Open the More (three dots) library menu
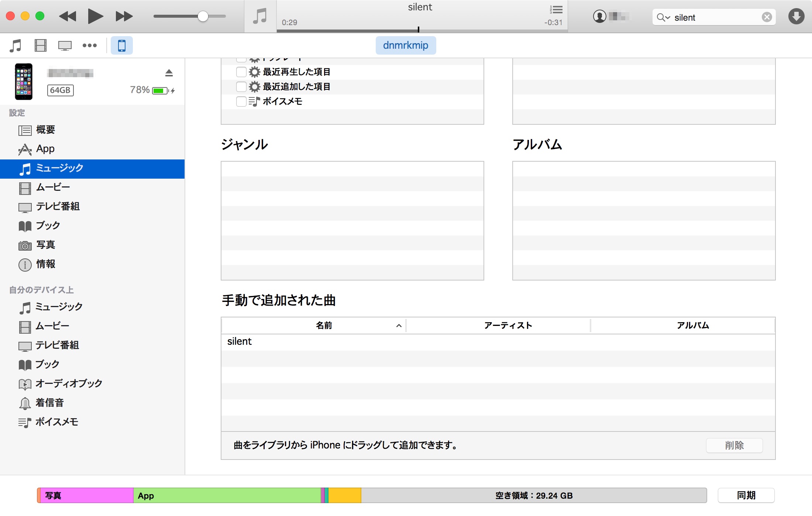The width and height of the screenshot is (812, 516). [89, 45]
